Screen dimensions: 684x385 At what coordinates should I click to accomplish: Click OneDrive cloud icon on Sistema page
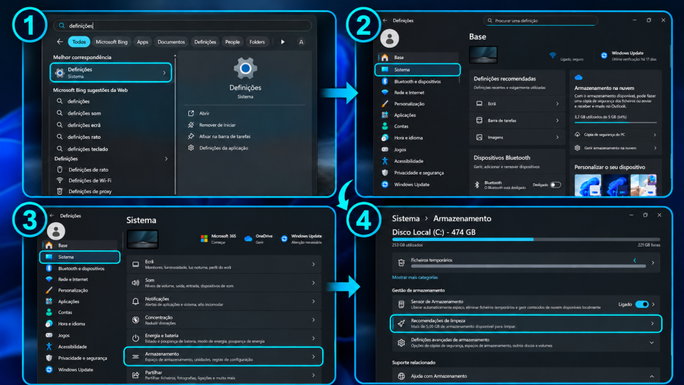point(248,238)
